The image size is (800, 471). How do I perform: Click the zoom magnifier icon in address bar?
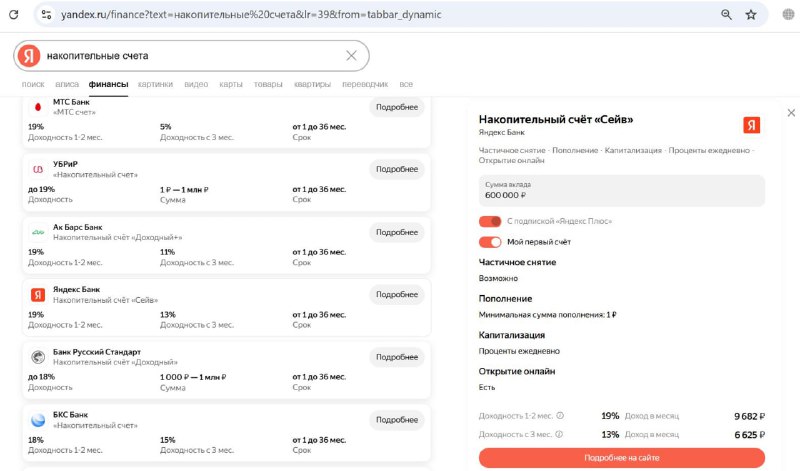click(x=727, y=14)
